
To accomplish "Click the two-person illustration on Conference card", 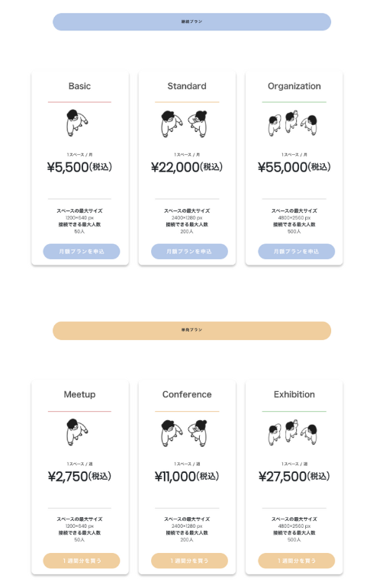I will click(184, 433).
